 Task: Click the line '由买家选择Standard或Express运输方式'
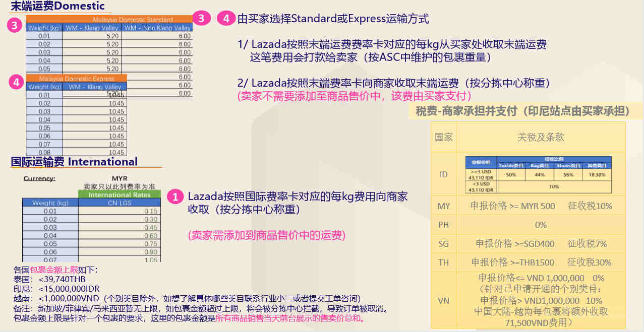click(333, 19)
